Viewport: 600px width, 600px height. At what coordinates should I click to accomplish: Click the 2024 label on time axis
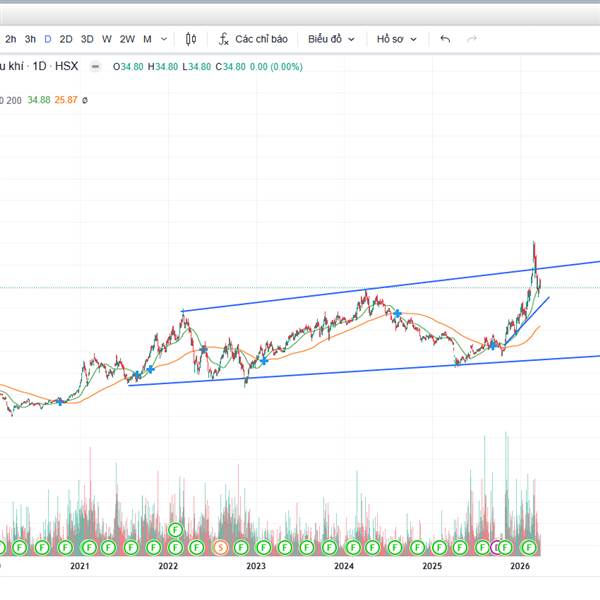(344, 566)
